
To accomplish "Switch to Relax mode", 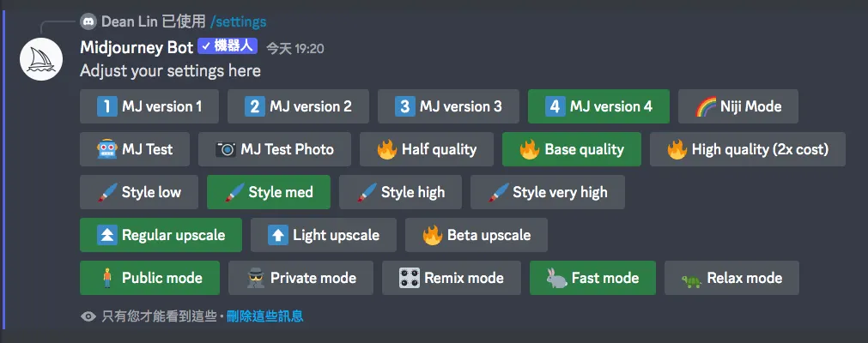I will point(731,278).
